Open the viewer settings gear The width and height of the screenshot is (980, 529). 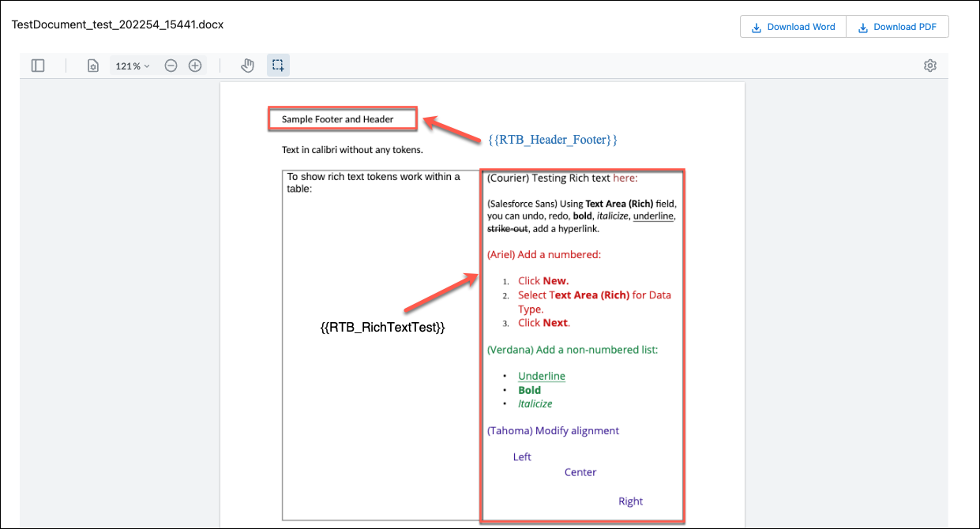click(929, 66)
